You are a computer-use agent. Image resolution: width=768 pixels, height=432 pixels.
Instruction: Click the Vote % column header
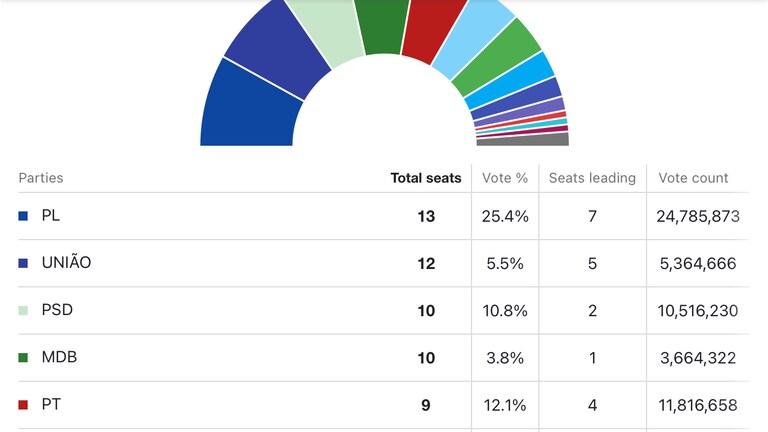[504, 178]
